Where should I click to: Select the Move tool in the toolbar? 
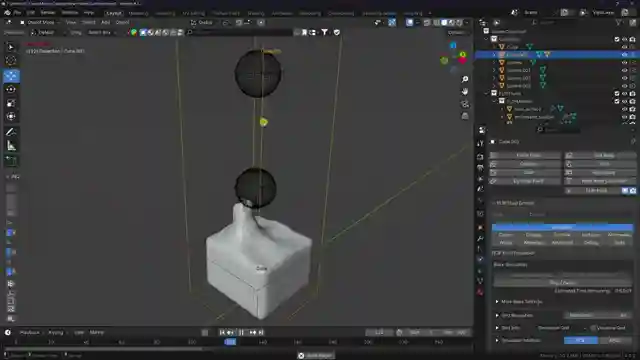click(x=11, y=76)
